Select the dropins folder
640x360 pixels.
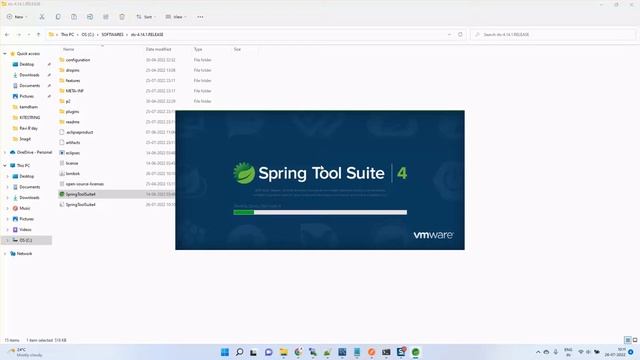pos(73,70)
